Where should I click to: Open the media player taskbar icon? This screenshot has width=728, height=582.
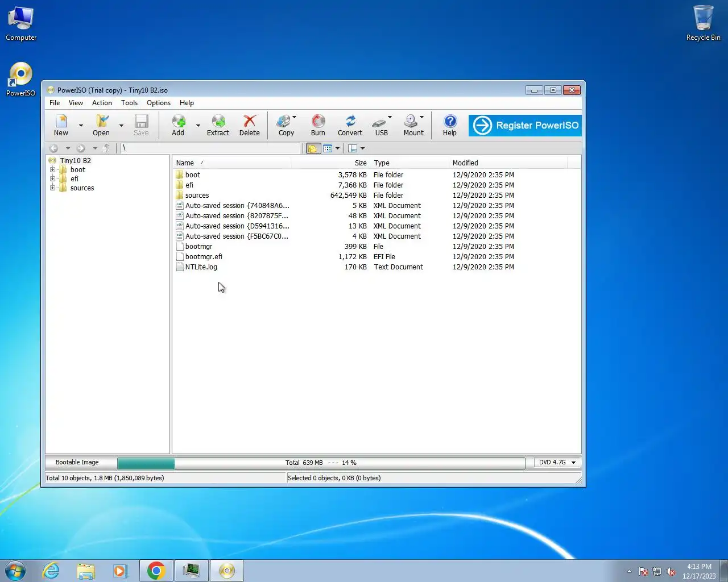pyautogui.click(x=121, y=571)
